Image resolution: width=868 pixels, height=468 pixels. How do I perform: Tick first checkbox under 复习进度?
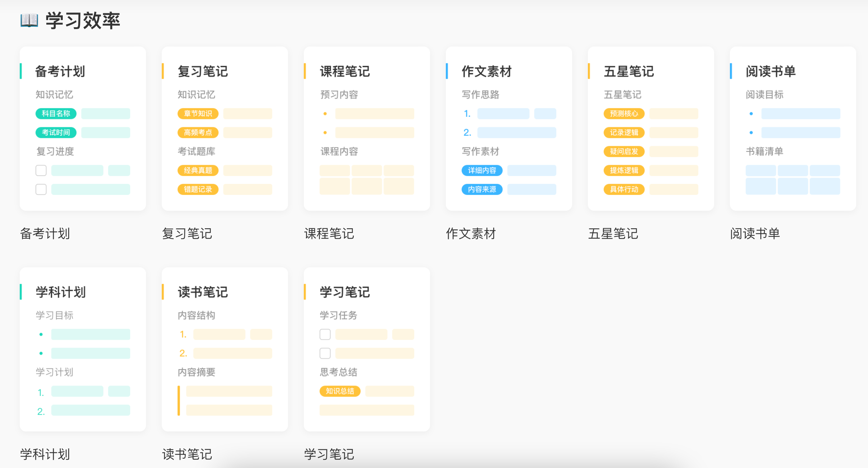point(41,170)
